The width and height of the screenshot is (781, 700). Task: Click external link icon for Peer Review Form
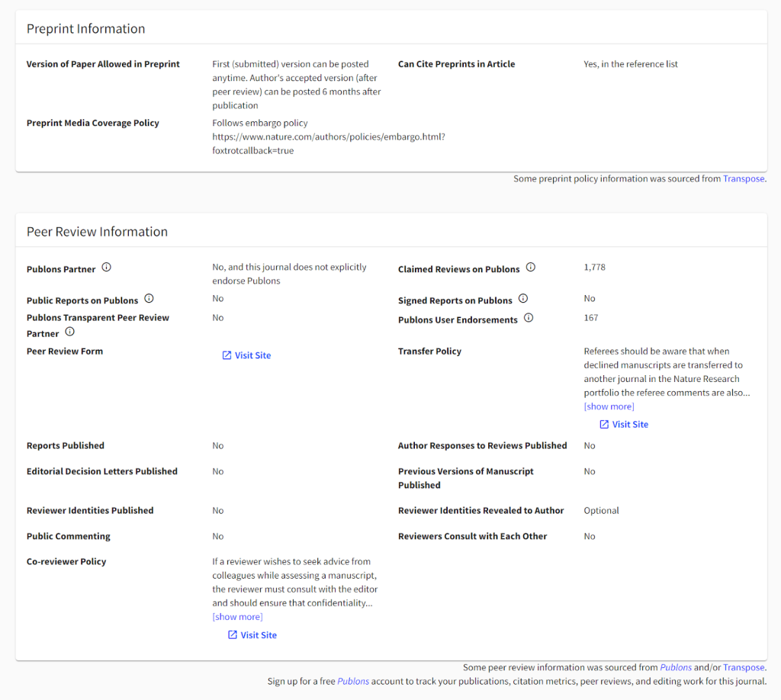coord(227,355)
